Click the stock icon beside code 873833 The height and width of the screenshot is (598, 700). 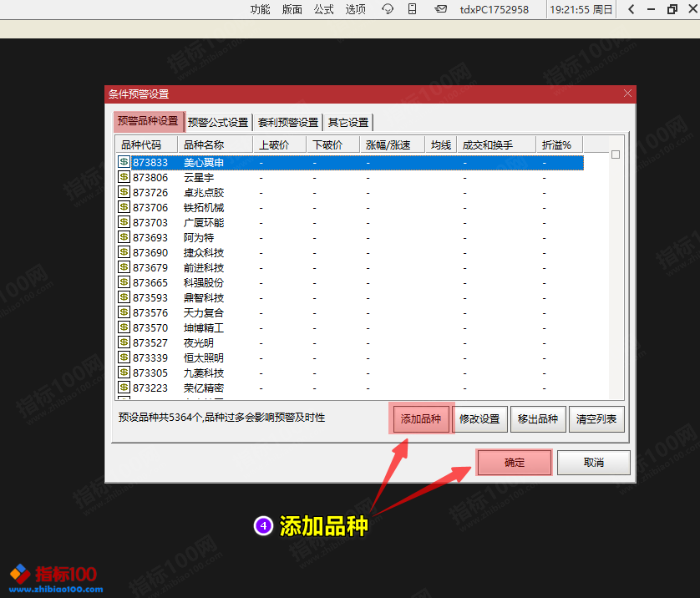point(124,162)
